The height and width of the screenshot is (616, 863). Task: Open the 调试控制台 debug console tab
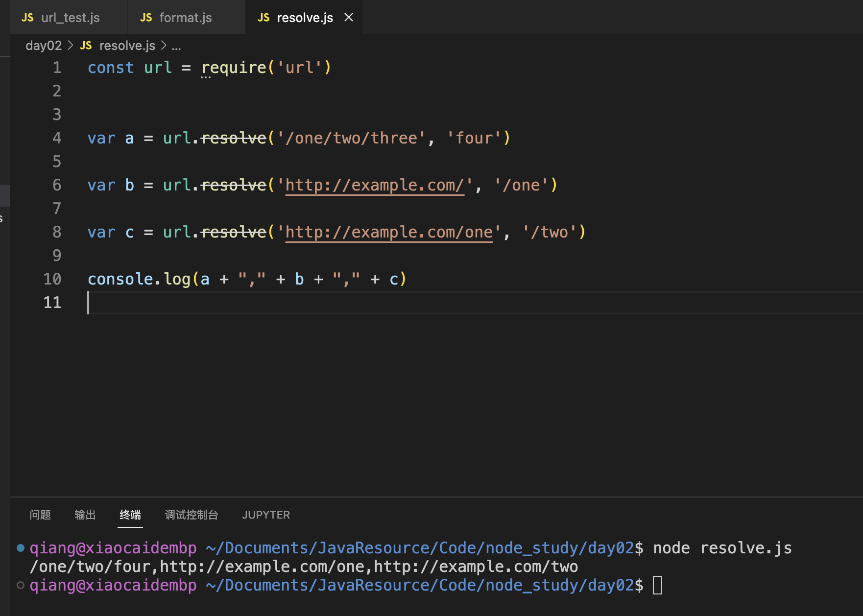click(x=192, y=515)
